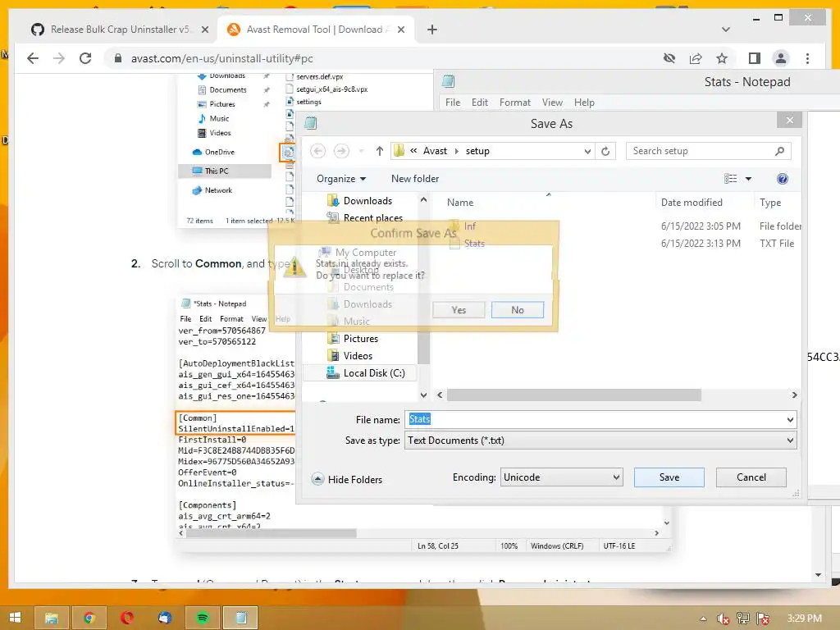Open Spotify from the taskbar

203,619
